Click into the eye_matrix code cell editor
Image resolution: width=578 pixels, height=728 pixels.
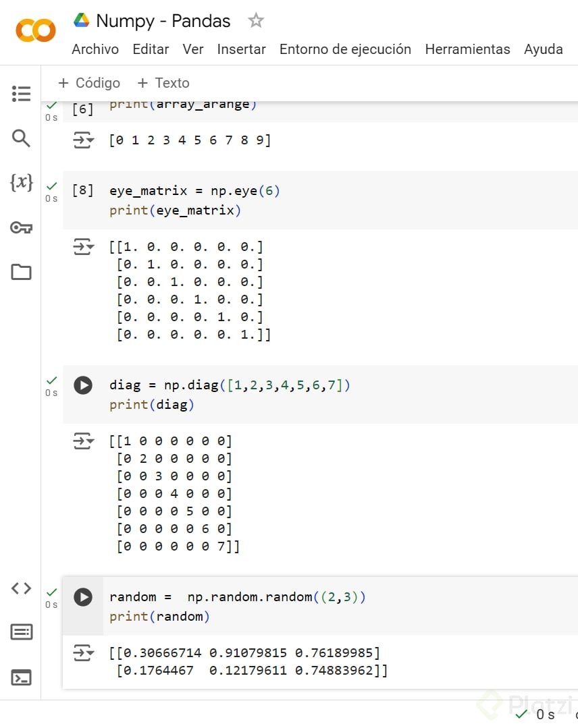[338, 200]
